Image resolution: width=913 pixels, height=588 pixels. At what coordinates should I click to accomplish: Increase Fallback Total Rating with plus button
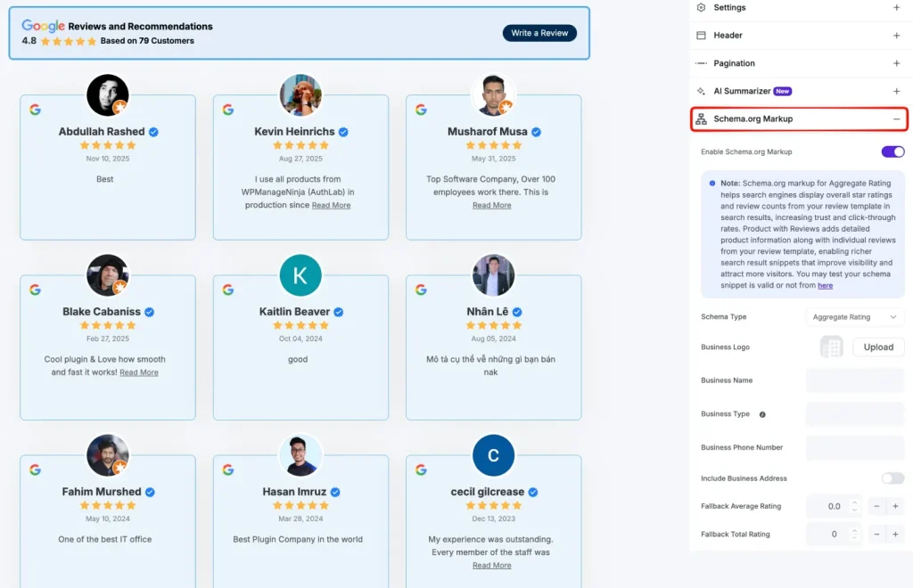click(x=895, y=534)
